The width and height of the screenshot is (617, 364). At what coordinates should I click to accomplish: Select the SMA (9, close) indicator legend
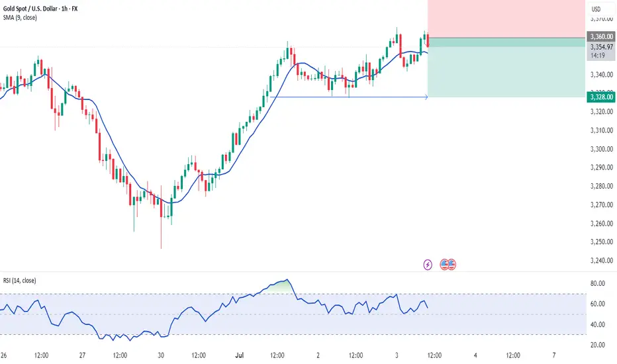pyautogui.click(x=20, y=18)
